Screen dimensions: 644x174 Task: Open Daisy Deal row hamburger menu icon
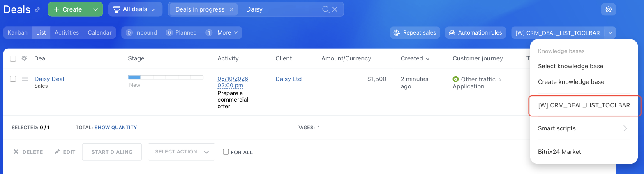tap(25, 79)
